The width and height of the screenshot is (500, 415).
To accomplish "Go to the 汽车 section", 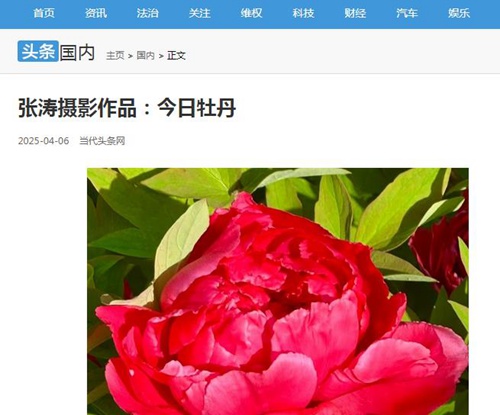I will (407, 13).
